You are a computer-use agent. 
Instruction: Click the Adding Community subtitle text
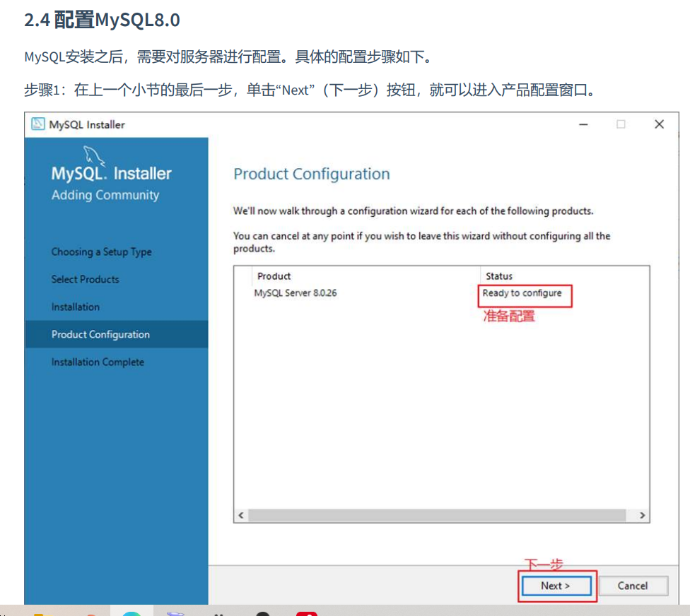pos(105,195)
